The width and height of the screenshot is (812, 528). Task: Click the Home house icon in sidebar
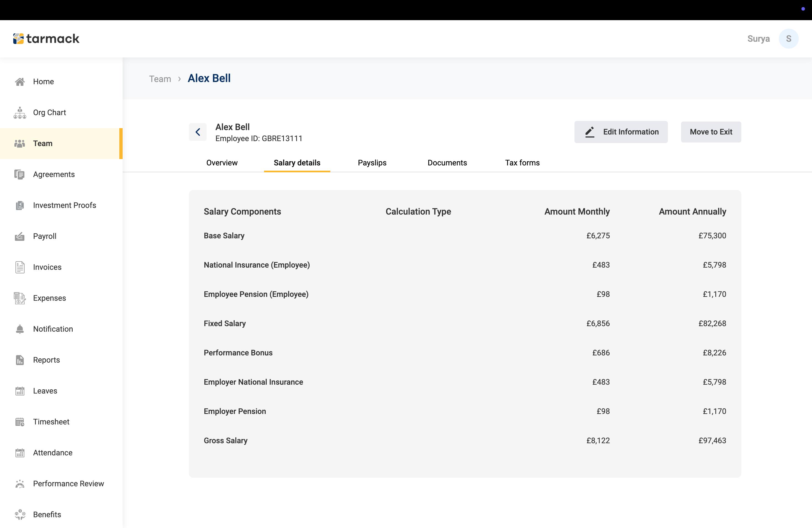[x=20, y=81]
